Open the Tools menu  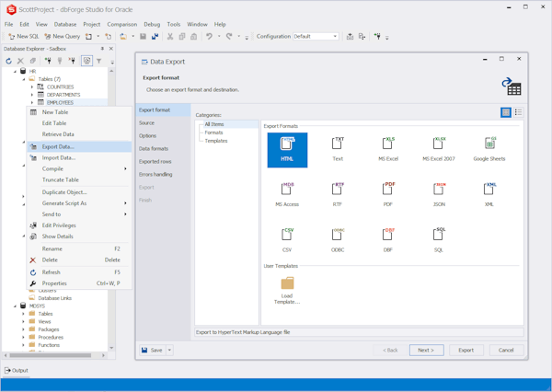pyautogui.click(x=174, y=24)
